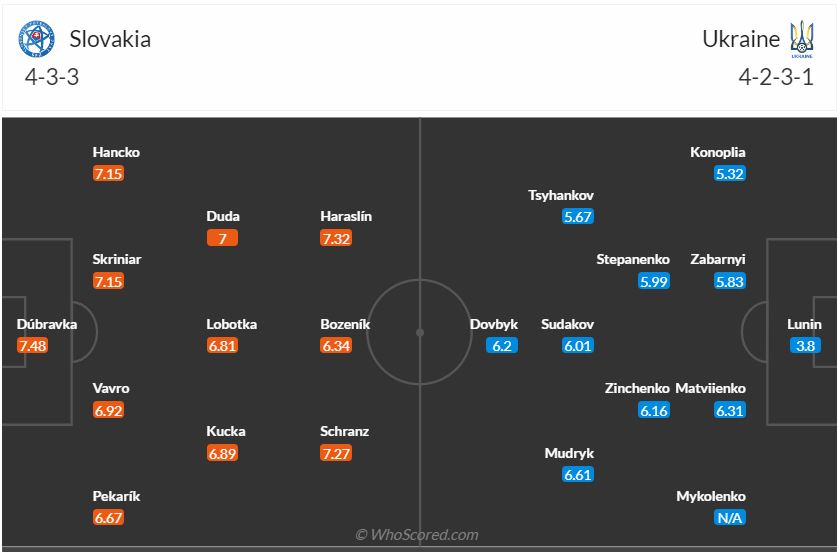Select Schranz's 7.27 rating badge

tap(336, 453)
